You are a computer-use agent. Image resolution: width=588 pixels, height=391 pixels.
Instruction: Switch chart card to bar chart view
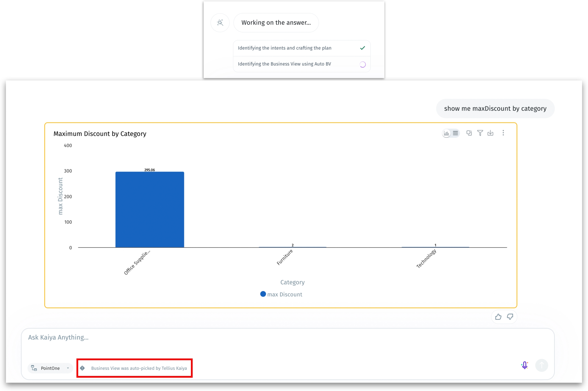pyautogui.click(x=446, y=133)
